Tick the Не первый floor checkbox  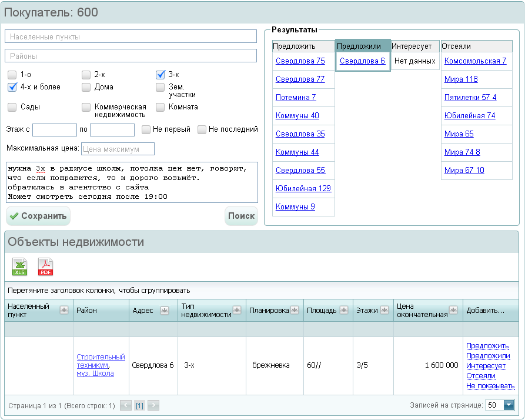tap(146, 129)
